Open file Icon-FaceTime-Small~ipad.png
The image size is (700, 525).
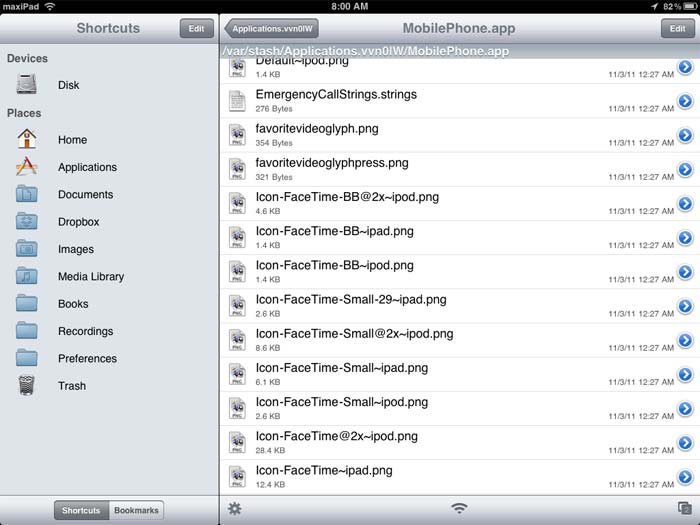coord(460,375)
